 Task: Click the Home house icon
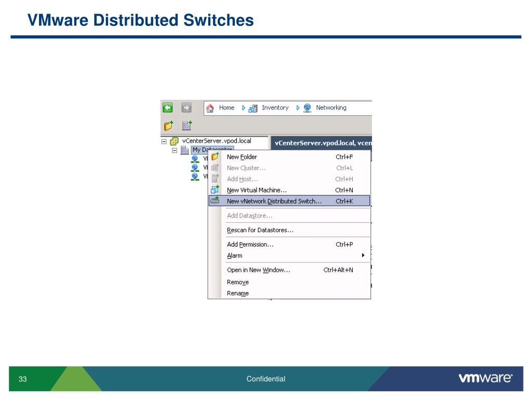210,108
